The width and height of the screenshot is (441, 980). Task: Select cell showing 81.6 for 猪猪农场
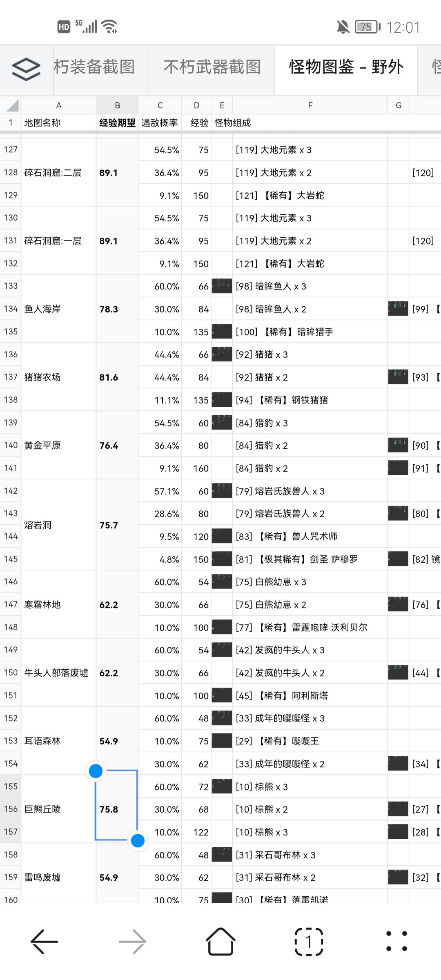point(117,377)
